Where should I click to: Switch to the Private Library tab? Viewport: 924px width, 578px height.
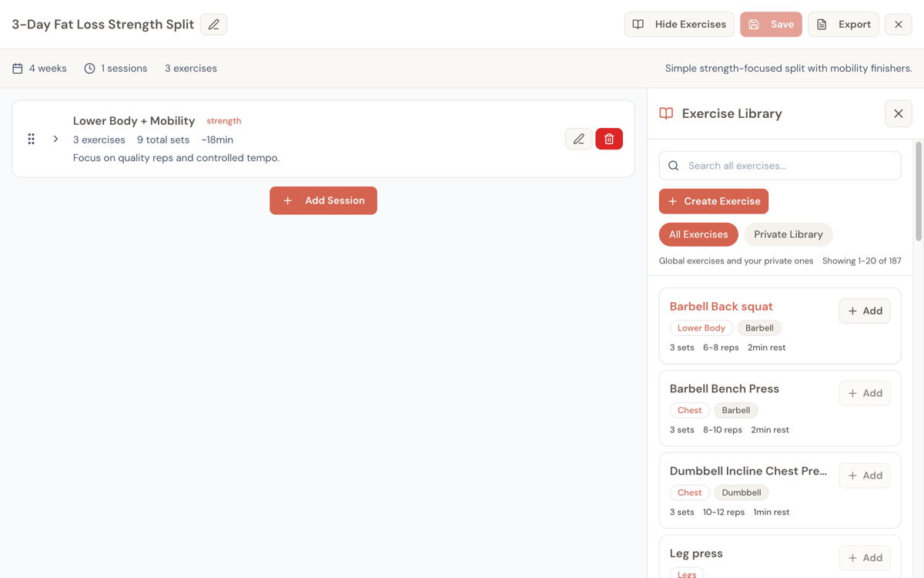coord(788,234)
